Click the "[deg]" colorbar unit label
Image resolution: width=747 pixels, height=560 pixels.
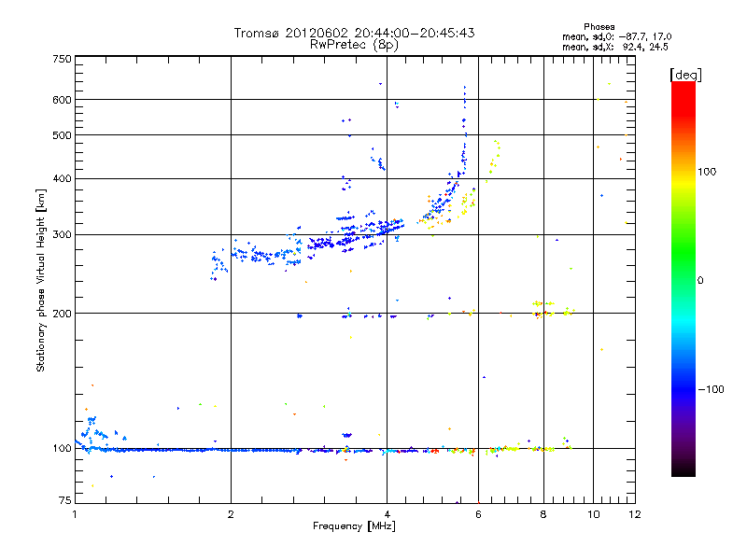click(x=685, y=75)
